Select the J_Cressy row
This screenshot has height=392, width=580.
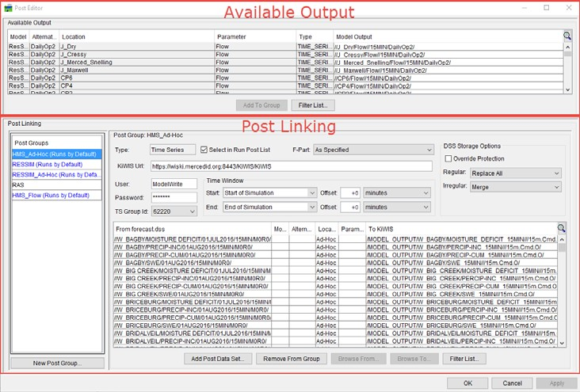[285, 55]
